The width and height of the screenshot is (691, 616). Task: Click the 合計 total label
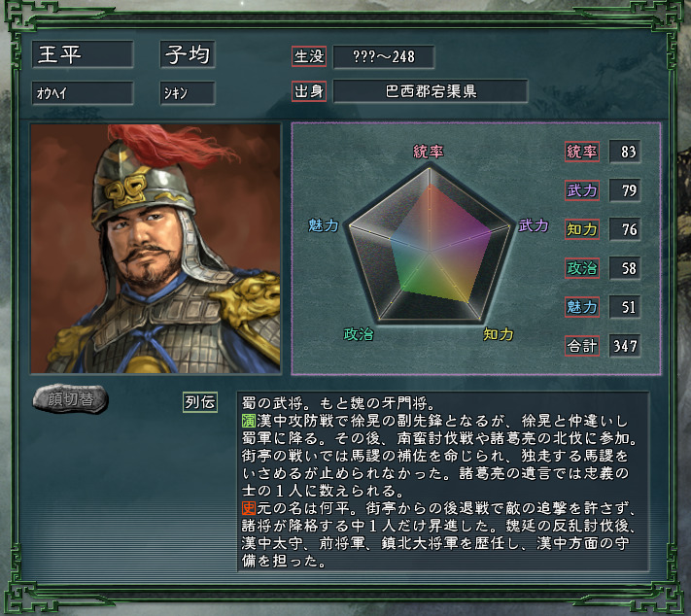582,346
